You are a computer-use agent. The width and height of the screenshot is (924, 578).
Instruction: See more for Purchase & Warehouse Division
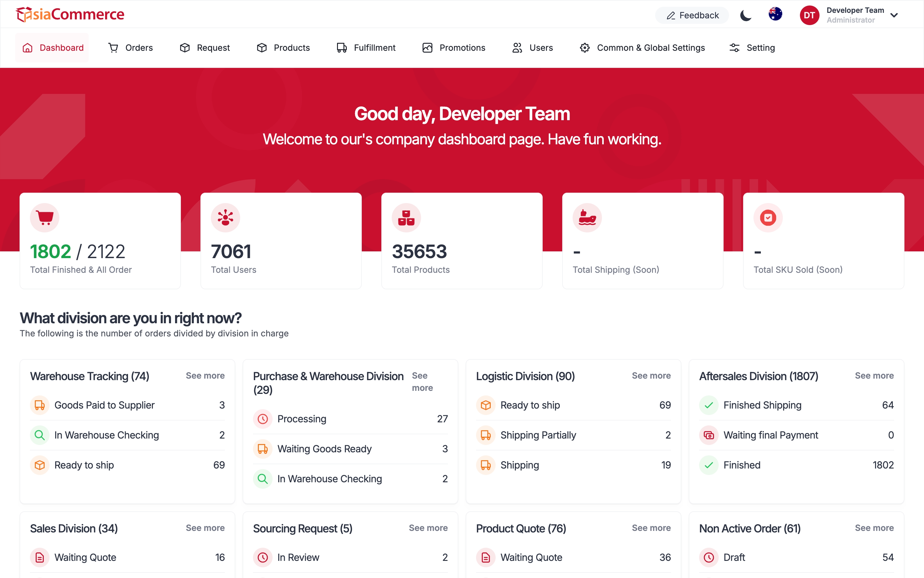pyautogui.click(x=422, y=382)
